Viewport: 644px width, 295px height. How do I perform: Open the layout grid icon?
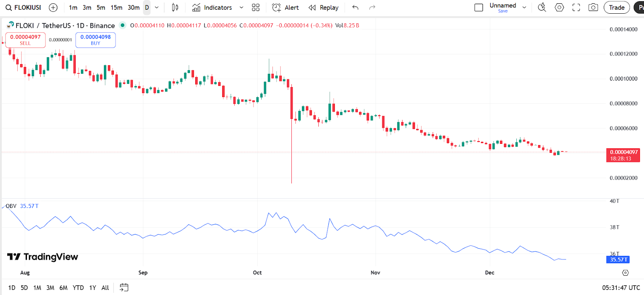(256, 8)
